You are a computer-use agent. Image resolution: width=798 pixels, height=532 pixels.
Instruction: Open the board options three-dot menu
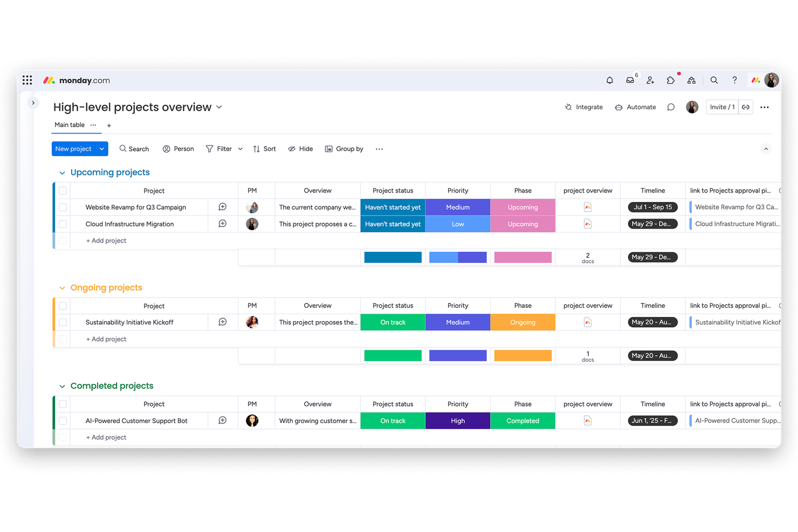(x=765, y=107)
